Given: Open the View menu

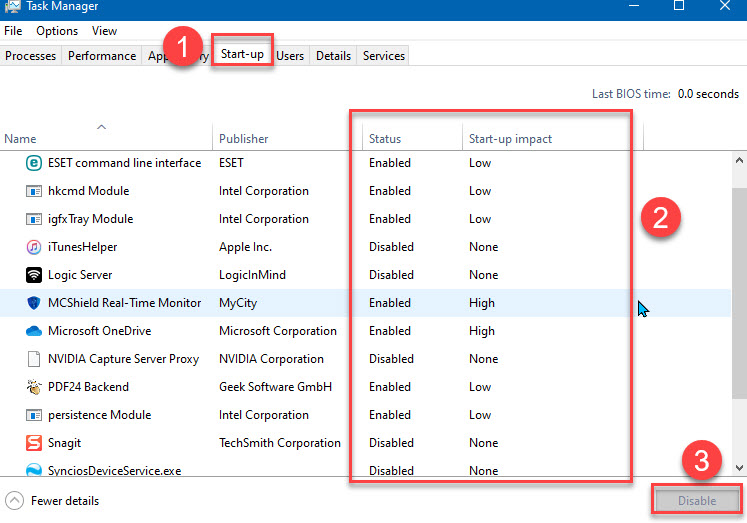Looking at the screenshot, I should point(104,31).
